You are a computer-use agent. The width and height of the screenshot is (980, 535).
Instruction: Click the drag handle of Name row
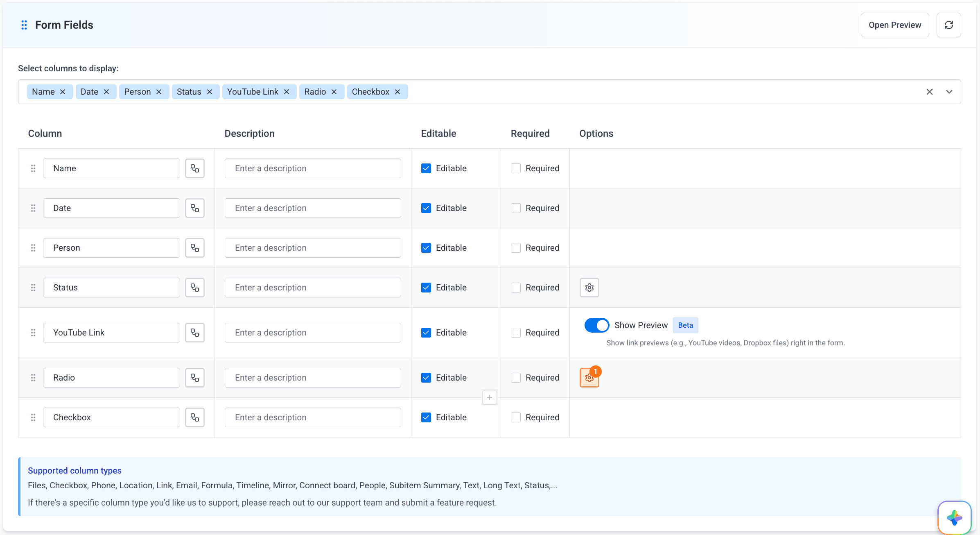pyautogui.click(x=33, y=168)
